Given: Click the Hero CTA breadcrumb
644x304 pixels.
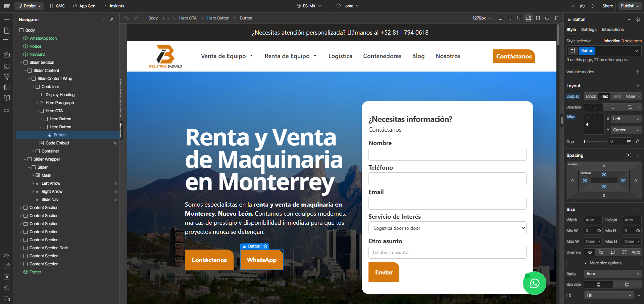Looking at the screenshot, I should [188, 18].
